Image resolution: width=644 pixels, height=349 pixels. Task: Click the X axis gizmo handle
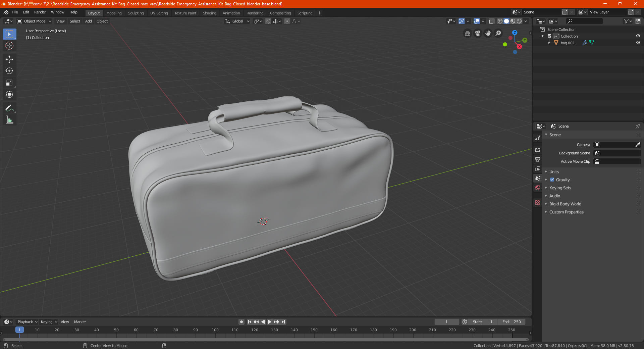(519, 47)
